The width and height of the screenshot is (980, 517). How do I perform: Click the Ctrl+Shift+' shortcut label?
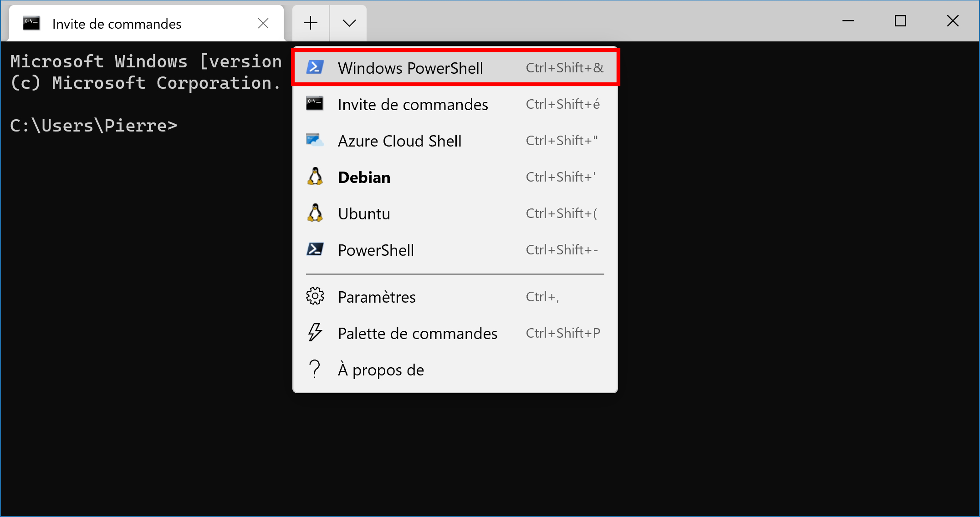tap(561, 177)
